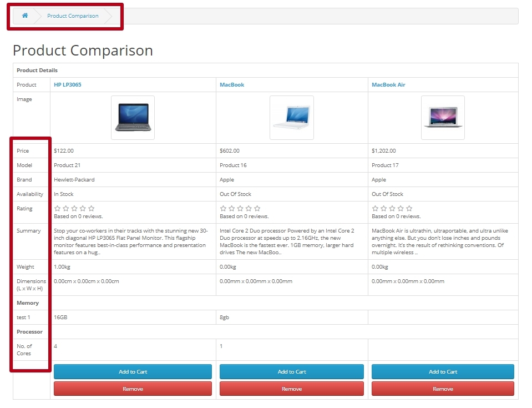This screenshot has width=532, height=408.
Task: Click the Product Comparison page heading
Action: (83, 51)
